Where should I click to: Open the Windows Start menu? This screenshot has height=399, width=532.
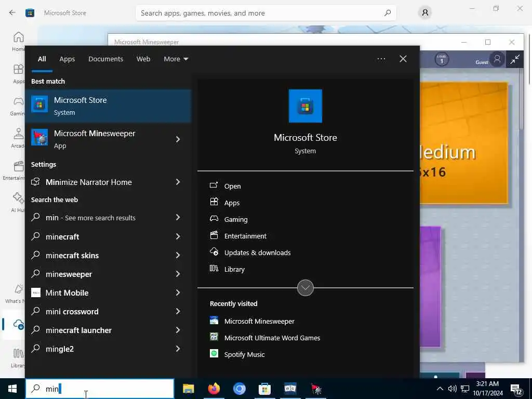pos(12,389)
